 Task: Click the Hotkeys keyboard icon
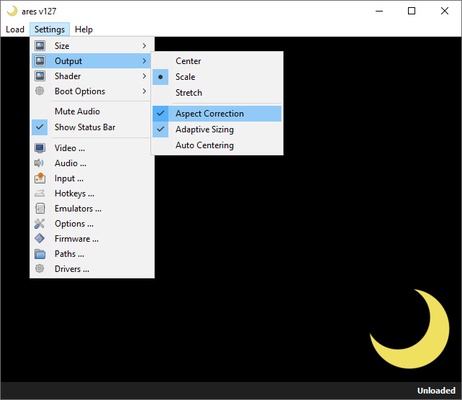click(x=40, y=193)
